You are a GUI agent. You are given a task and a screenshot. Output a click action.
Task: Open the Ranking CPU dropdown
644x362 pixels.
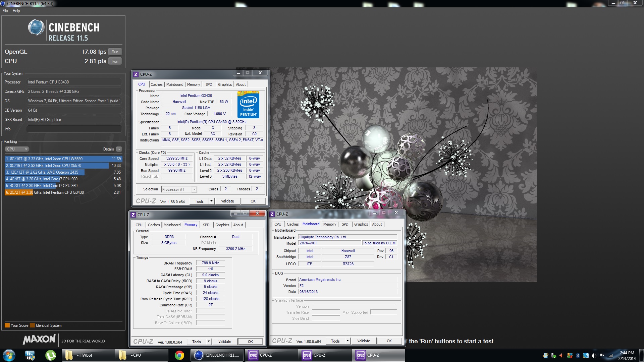17,149
